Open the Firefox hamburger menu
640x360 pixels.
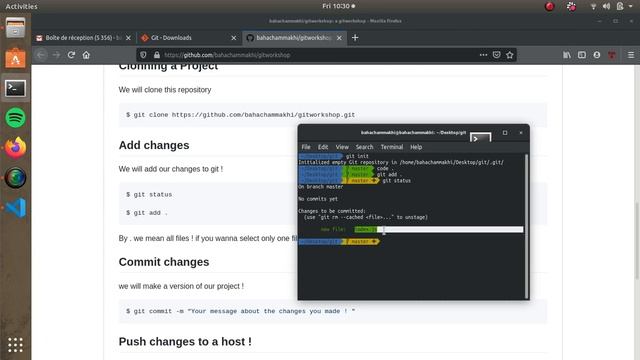pos(631,55)
